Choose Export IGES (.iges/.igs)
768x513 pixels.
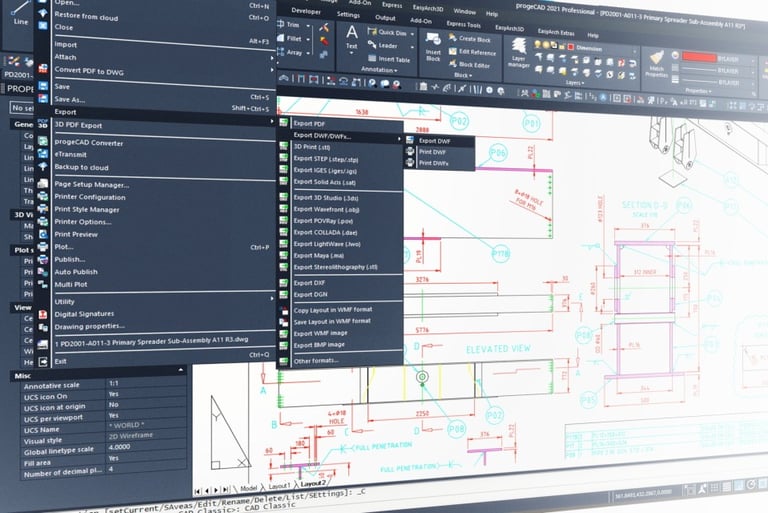coord(325,171)
